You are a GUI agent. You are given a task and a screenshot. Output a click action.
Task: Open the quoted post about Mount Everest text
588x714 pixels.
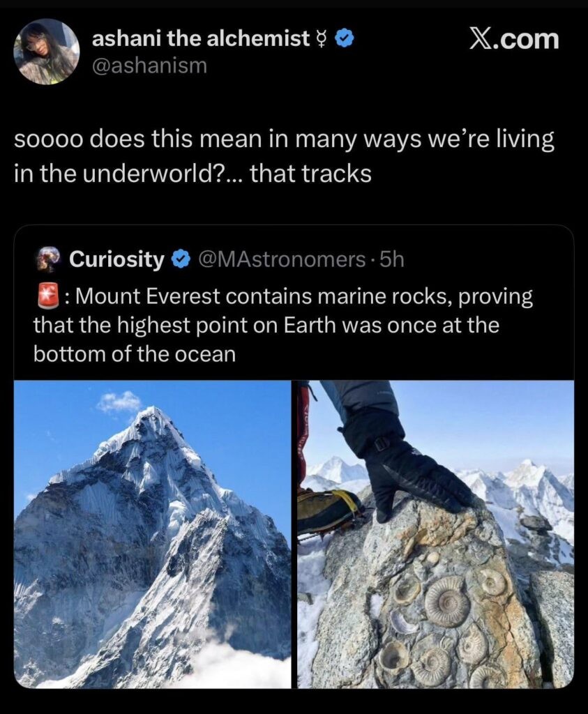coord(282,326)
